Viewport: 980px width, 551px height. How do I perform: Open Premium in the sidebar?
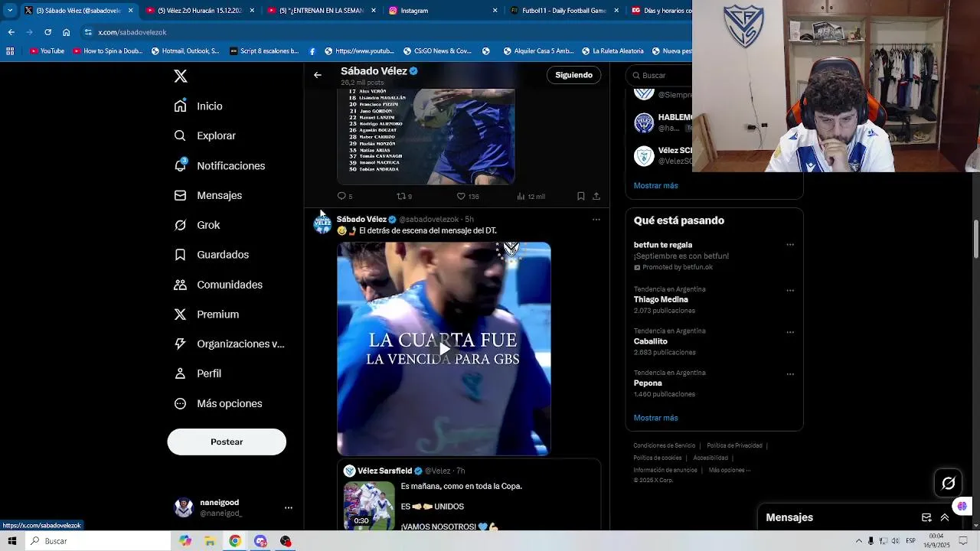pos(206,315)
